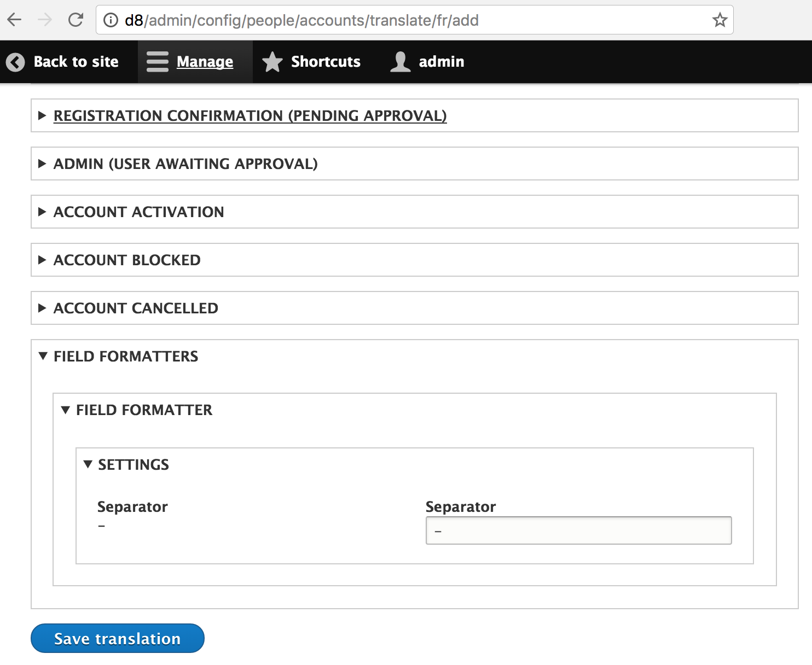Image resolution: width=812 pixels, height=665 pixels.
Task: Collapse the nested Field Formatter triangle
Action: [x=66, y=410]
